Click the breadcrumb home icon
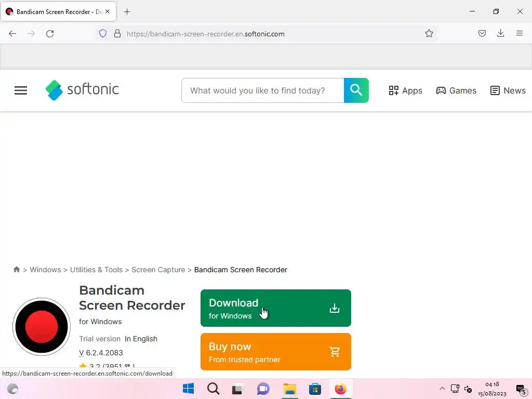 16,270
